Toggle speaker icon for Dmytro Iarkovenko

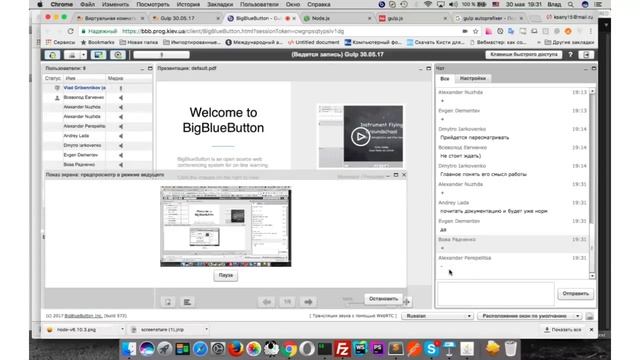click(121, 145)
